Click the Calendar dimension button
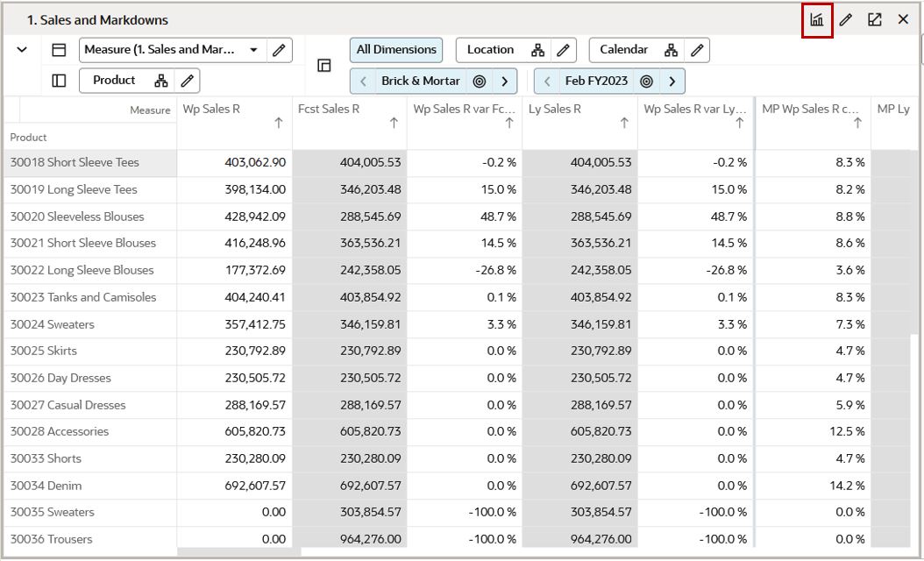 point(623,49)
